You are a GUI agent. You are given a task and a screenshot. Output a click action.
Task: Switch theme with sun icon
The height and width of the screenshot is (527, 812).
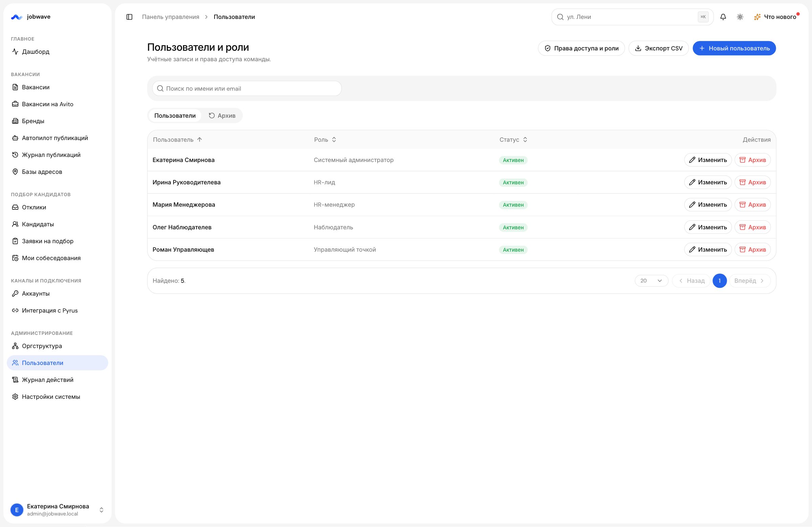point(740,17)
